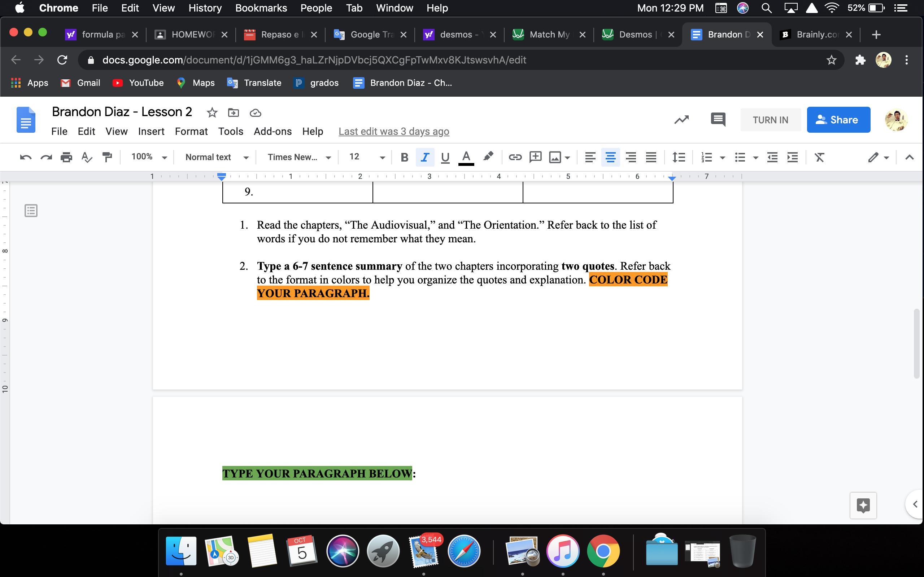
Task: Click the spell check icon
Action: [87, 157]
